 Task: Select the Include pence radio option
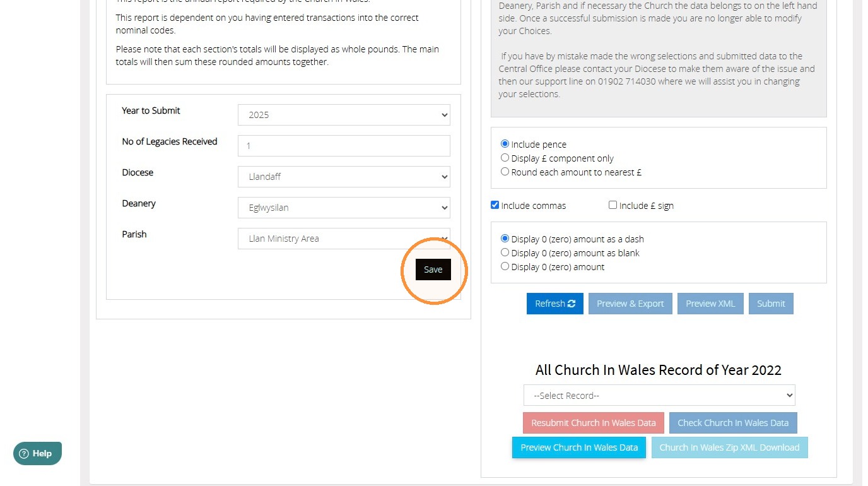505,144
